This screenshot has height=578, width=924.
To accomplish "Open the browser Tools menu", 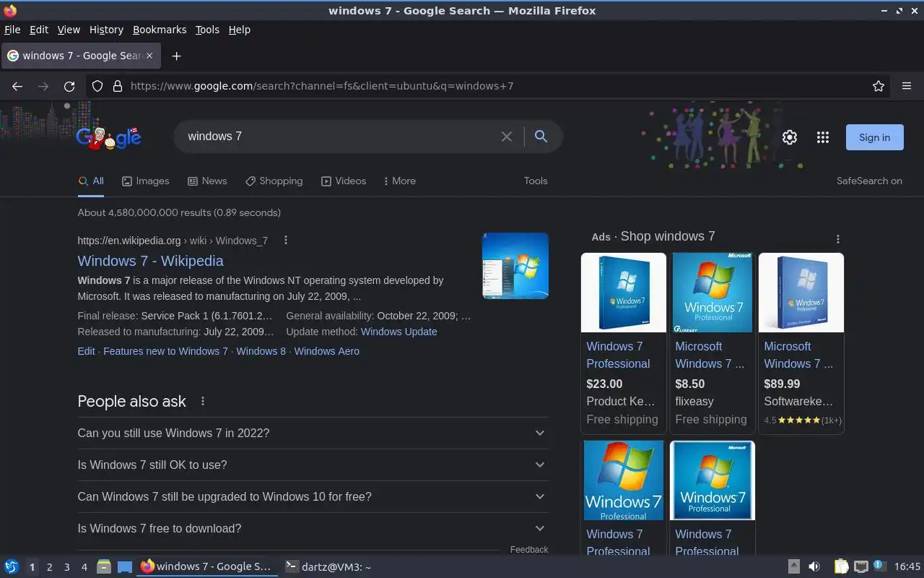I will pos(207,30).
